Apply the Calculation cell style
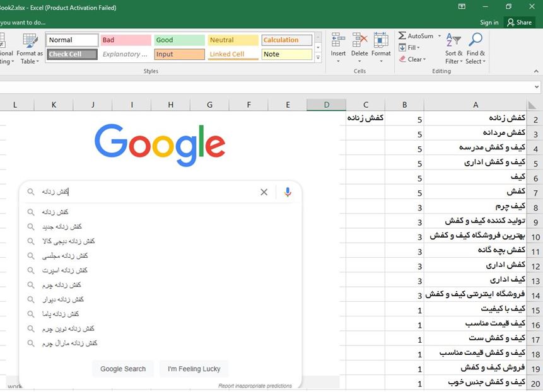This screenshot has height=392, width=543. (287, 40)
